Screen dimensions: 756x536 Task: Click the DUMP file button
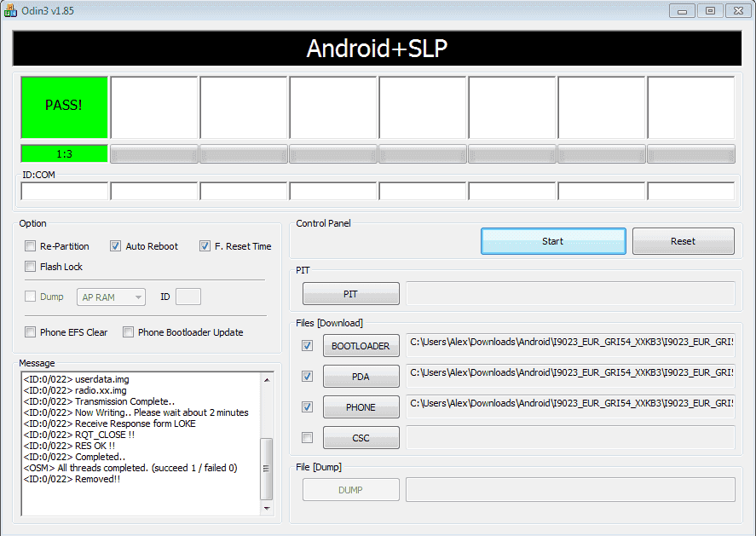351,490
